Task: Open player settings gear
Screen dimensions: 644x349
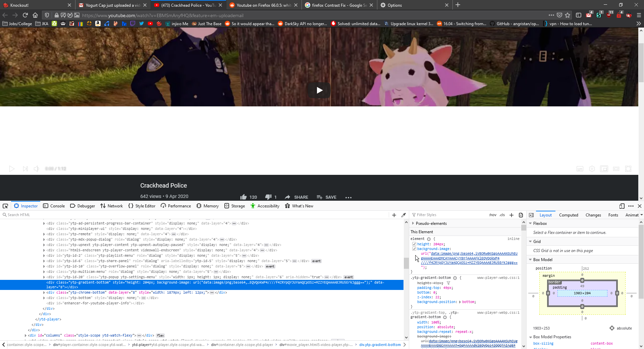Action: click(x=592, y=169)
